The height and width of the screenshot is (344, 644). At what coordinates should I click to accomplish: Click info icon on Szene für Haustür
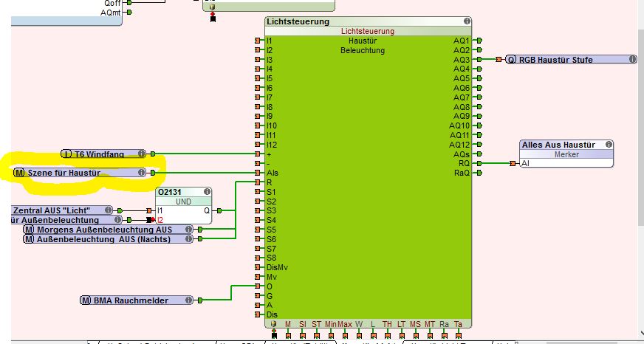pyautogui.click(x=142, y=173)
